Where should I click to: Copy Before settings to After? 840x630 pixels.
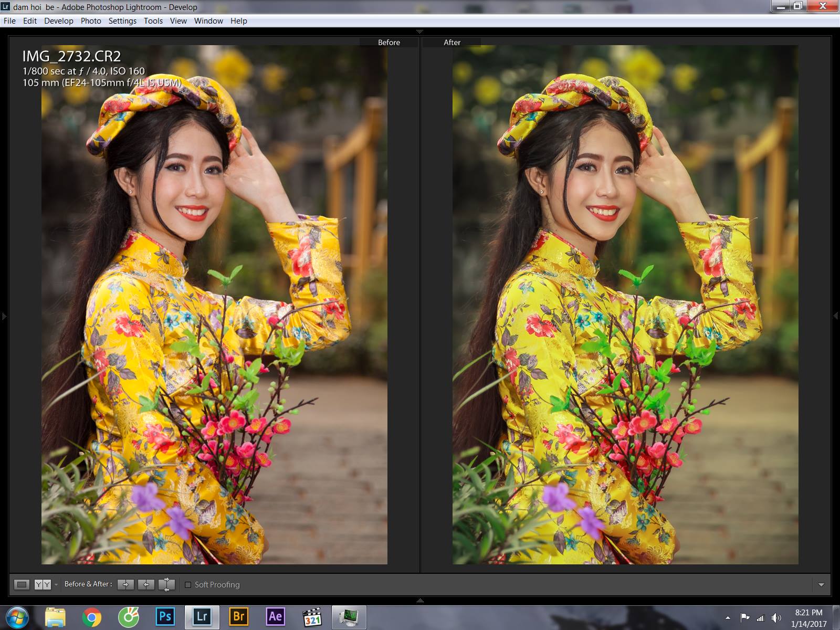click(125, 584)
